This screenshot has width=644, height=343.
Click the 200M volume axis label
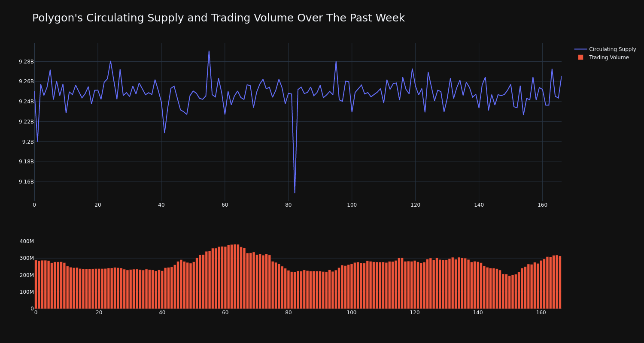(x=27, y=275)
